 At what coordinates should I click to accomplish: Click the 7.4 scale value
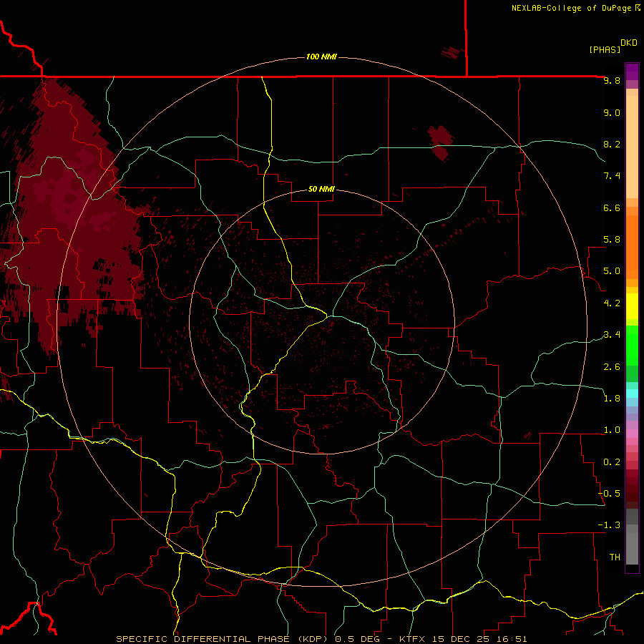click(612, 176)
